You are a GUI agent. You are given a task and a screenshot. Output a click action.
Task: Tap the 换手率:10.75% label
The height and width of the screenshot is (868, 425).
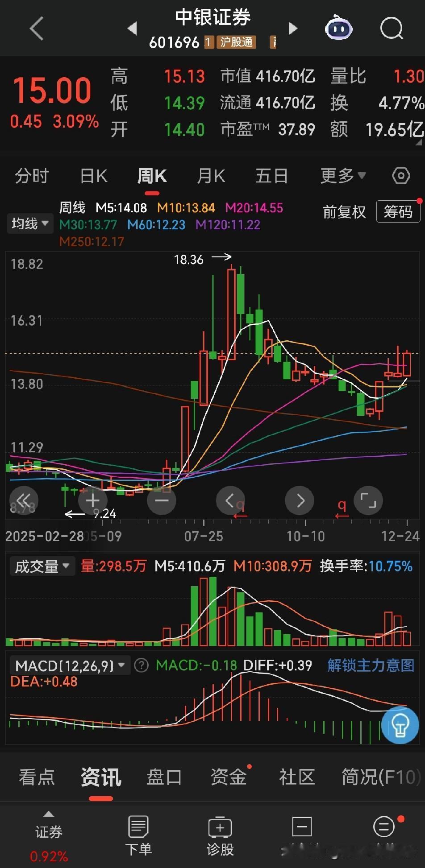(x=366, y=566)
